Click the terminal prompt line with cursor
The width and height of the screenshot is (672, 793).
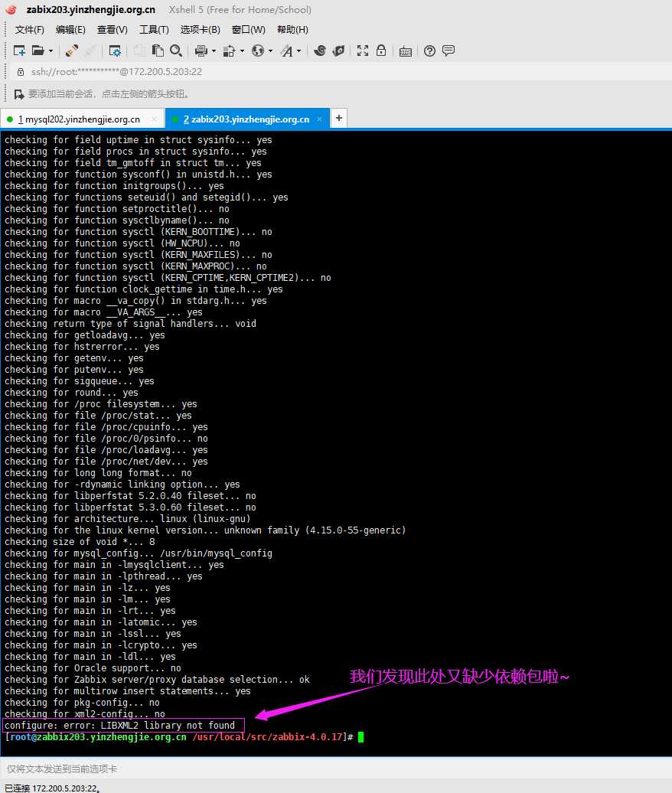tap(184, 737)
